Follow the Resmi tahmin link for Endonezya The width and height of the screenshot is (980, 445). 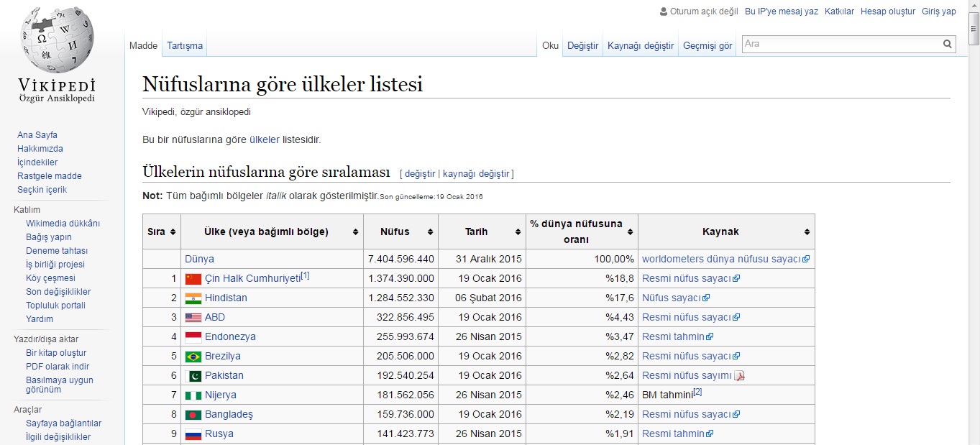pyautogui.click(x=672, y=336)
